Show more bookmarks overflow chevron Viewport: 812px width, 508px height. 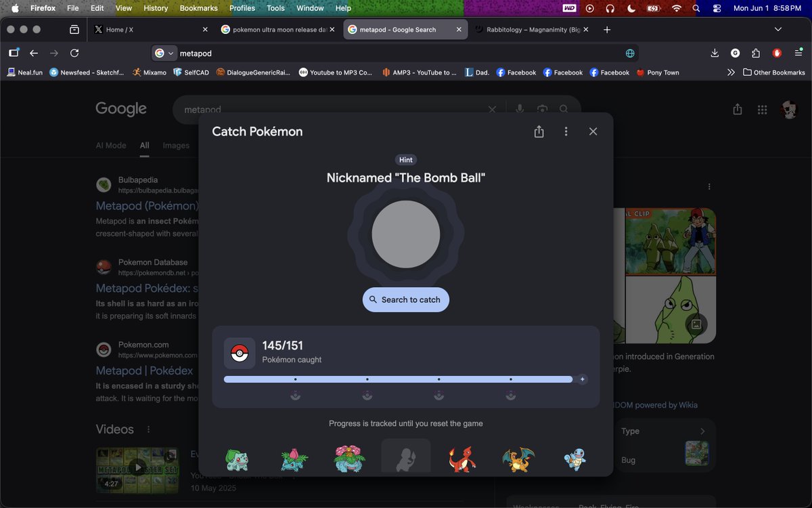[731, 72]
